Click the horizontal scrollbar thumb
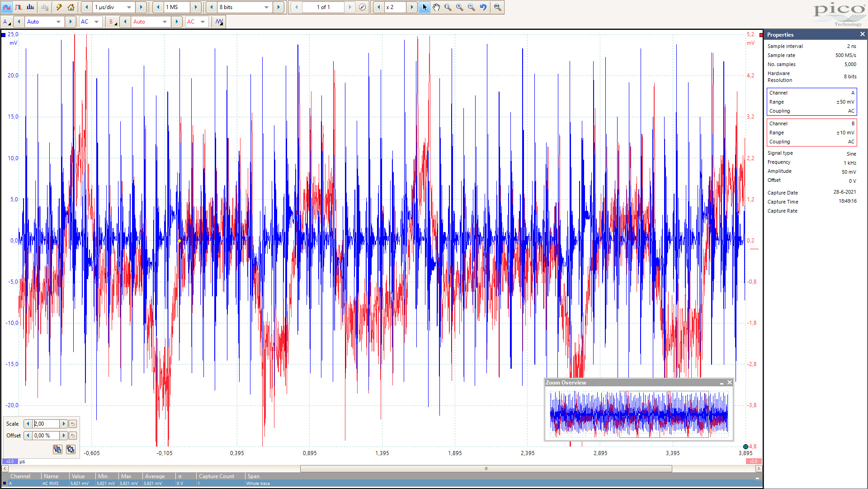Image resolution: width=868 pixels, height=489 pixels. coord(486,469)
